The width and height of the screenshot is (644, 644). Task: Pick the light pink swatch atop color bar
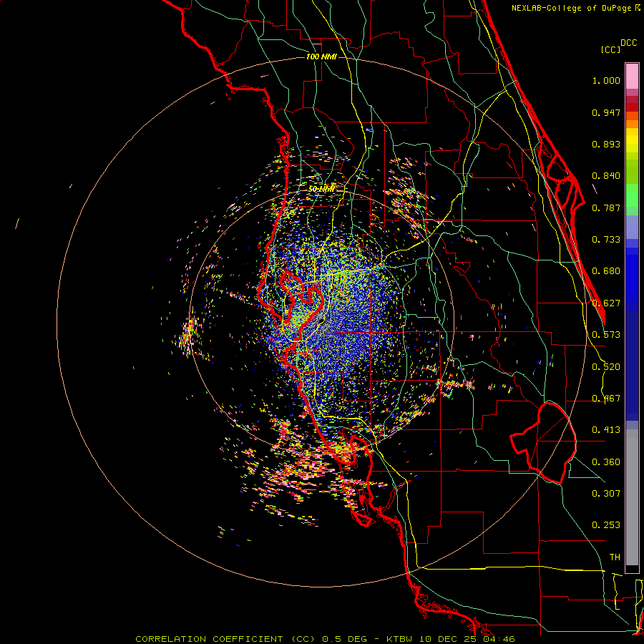click(632, 77)
